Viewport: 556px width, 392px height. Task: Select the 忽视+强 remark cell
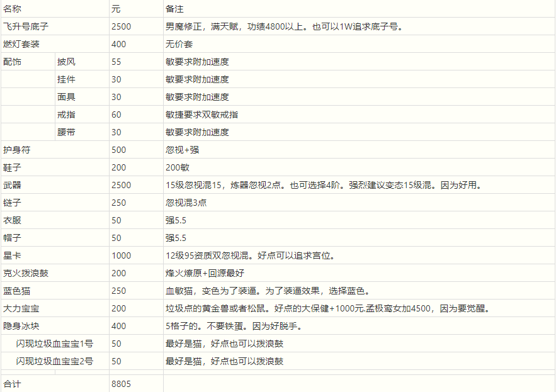pyautogui.click(x=183, y=150)
